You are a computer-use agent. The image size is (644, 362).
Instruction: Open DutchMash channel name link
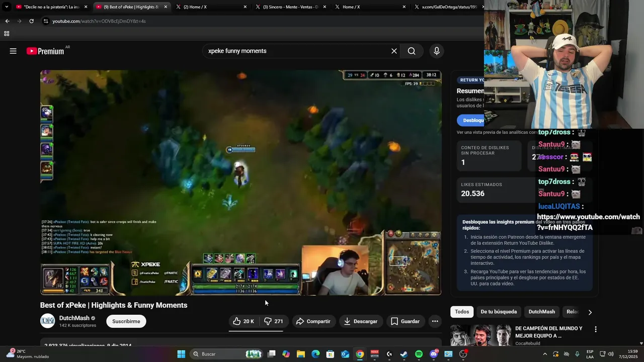click(x=74, y=318)
